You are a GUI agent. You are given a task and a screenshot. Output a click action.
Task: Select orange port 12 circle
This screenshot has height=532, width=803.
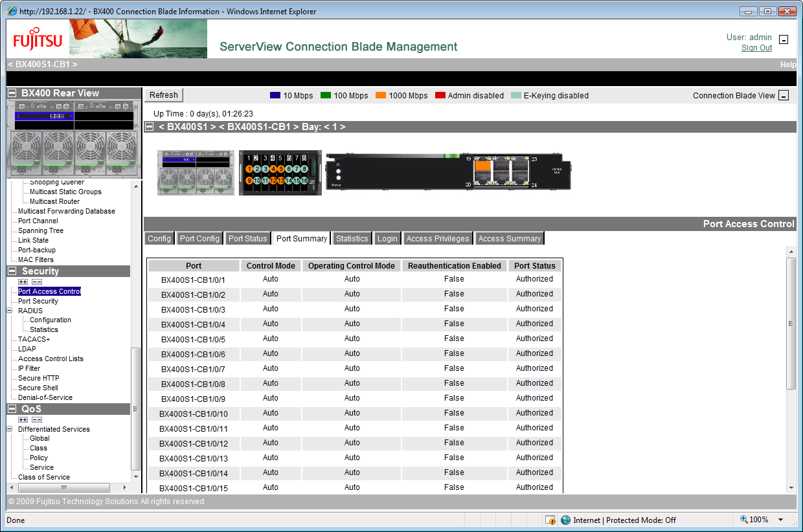273,181
